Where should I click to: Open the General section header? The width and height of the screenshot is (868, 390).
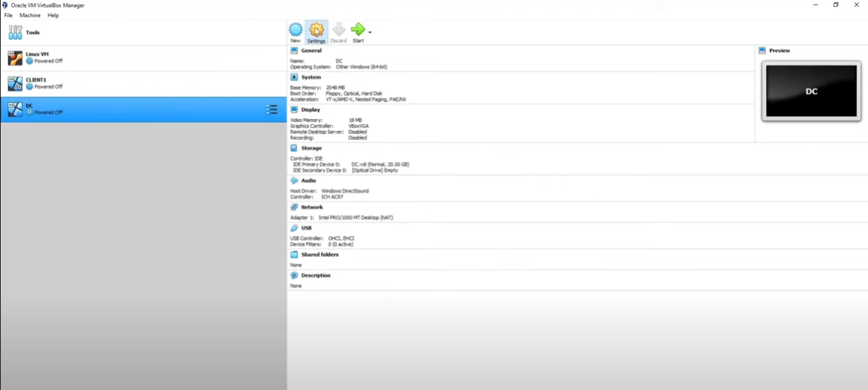click(311, 50)
